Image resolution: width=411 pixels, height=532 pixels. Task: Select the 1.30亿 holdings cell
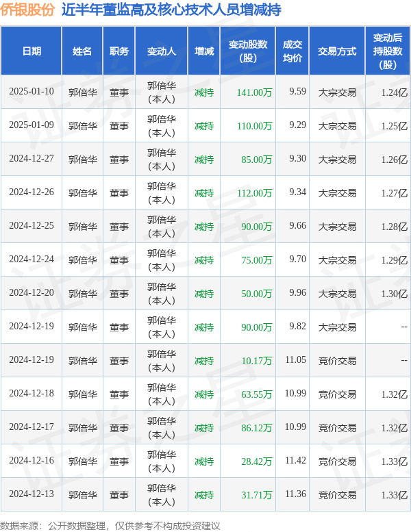point(395,294)
